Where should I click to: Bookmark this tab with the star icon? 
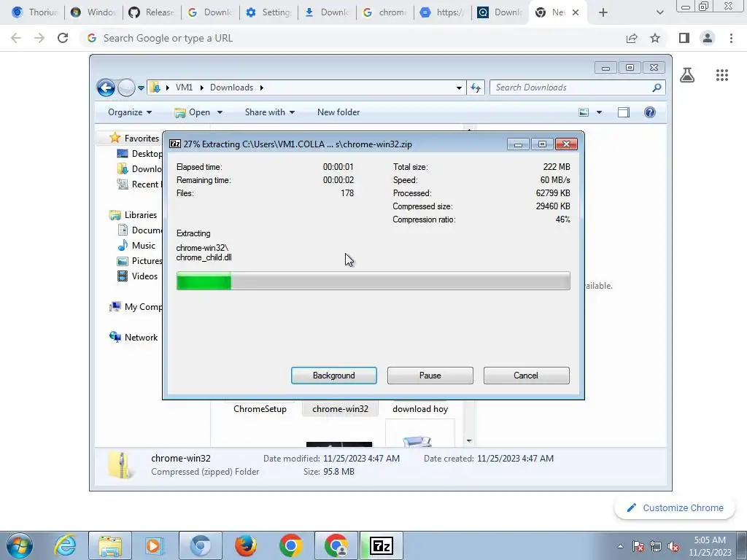click(x=655, y=38)
